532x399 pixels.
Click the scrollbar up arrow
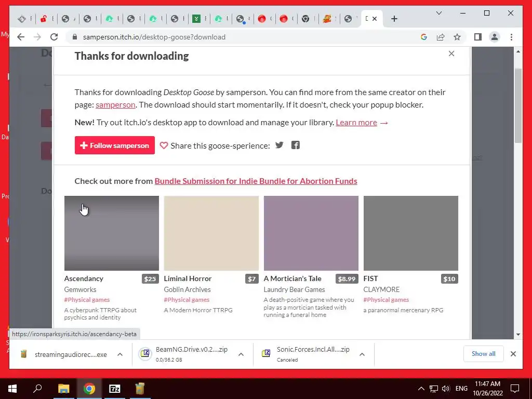click(x=518, y=51)
